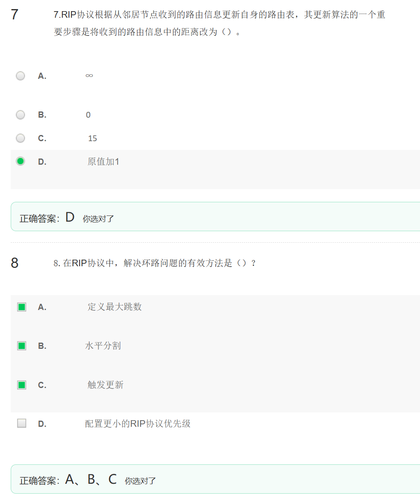Screen dimensions: 420x504
Task: Click question 8 text about 解决环路问题
Action: click(x=154, y=263)
